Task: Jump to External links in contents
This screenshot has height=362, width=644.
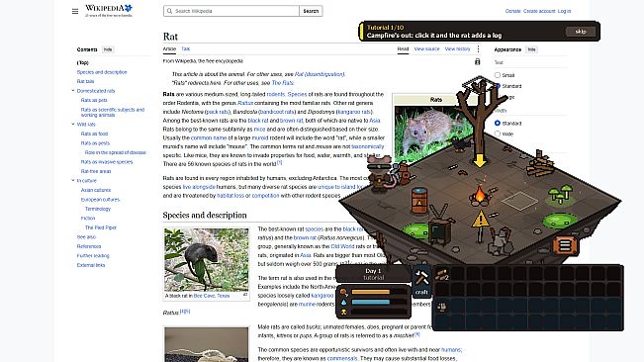Action: tap(91, 265)
